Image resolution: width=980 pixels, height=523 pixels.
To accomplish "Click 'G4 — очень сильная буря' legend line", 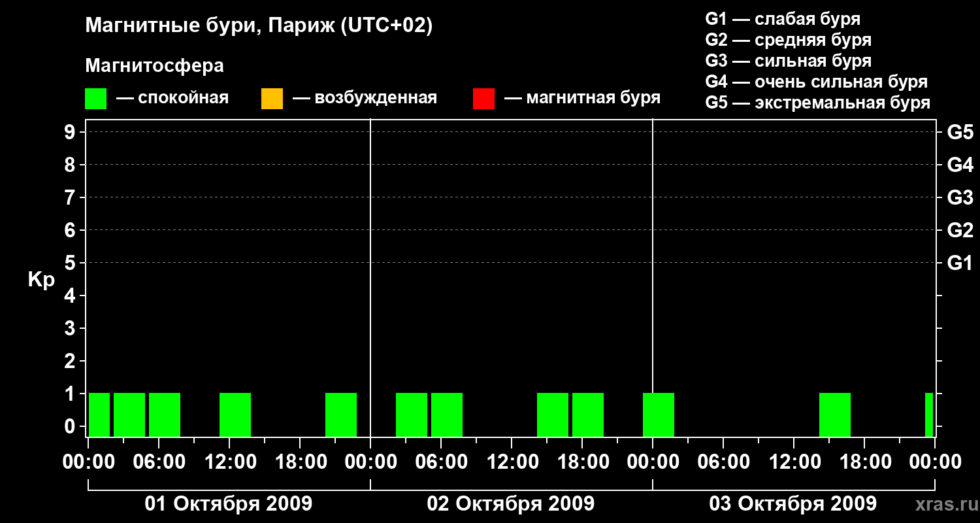I will 816,82.
